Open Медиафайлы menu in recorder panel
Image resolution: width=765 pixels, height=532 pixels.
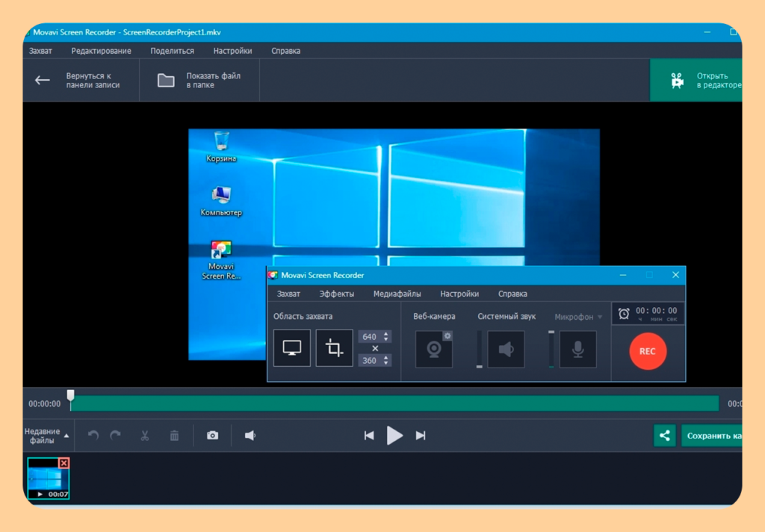397,294
